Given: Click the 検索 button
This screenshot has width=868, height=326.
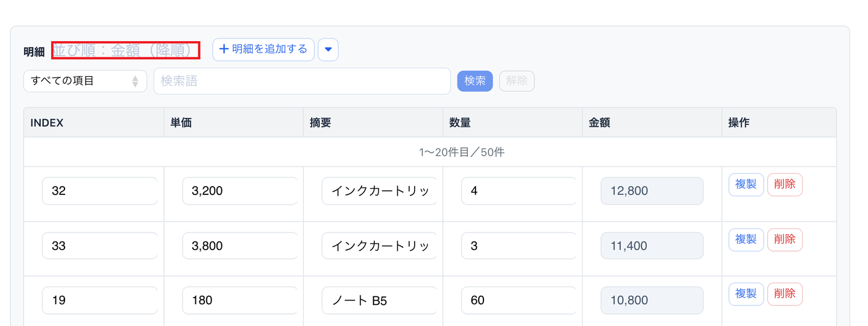Looking at the screenshot, I should 475,81.
